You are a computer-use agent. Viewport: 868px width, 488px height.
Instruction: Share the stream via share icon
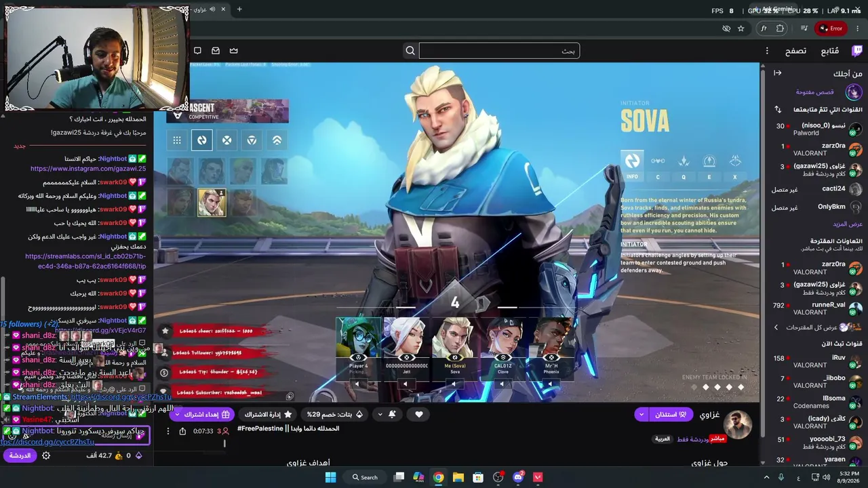[x=182, y=431]
